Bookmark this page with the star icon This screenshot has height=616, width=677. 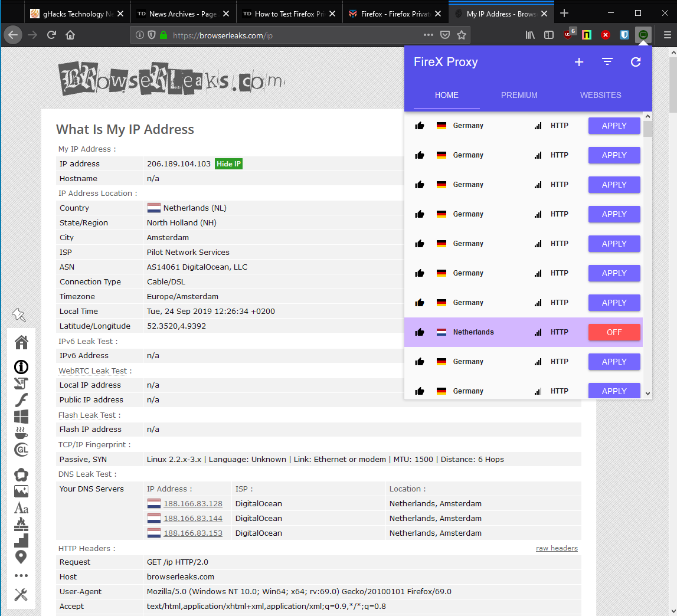(462, 35)
